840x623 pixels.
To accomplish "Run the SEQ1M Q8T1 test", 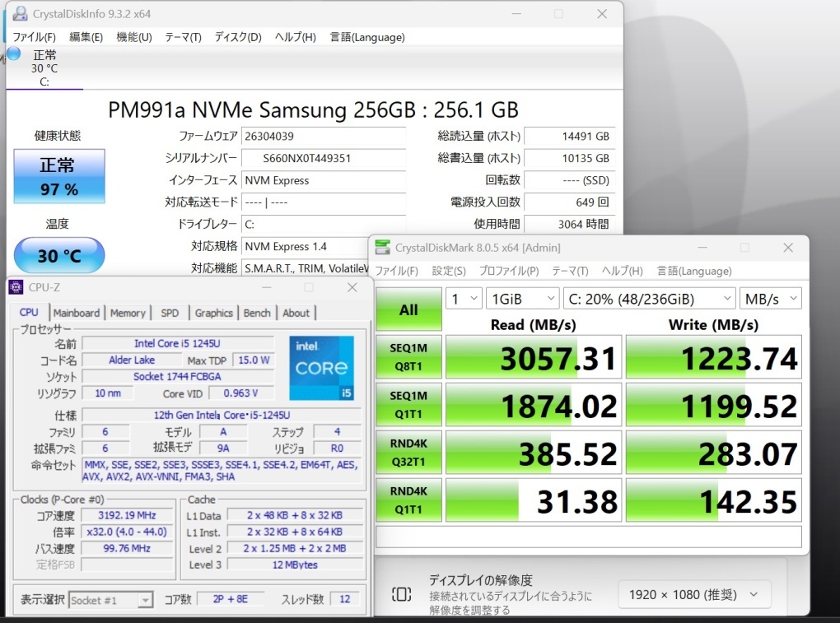I will (408, 357).
